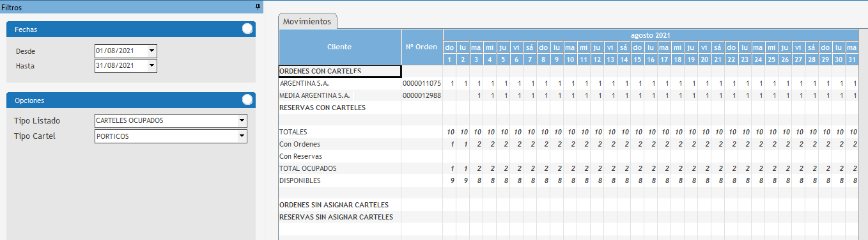Click the pin icon on Filtros panel

coord(258,6)
